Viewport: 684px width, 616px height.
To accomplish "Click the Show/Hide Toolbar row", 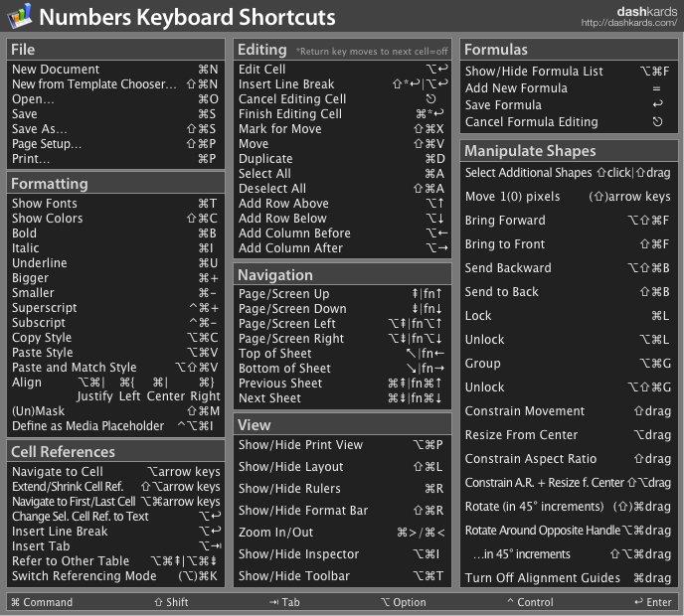I will coord(342,576).
